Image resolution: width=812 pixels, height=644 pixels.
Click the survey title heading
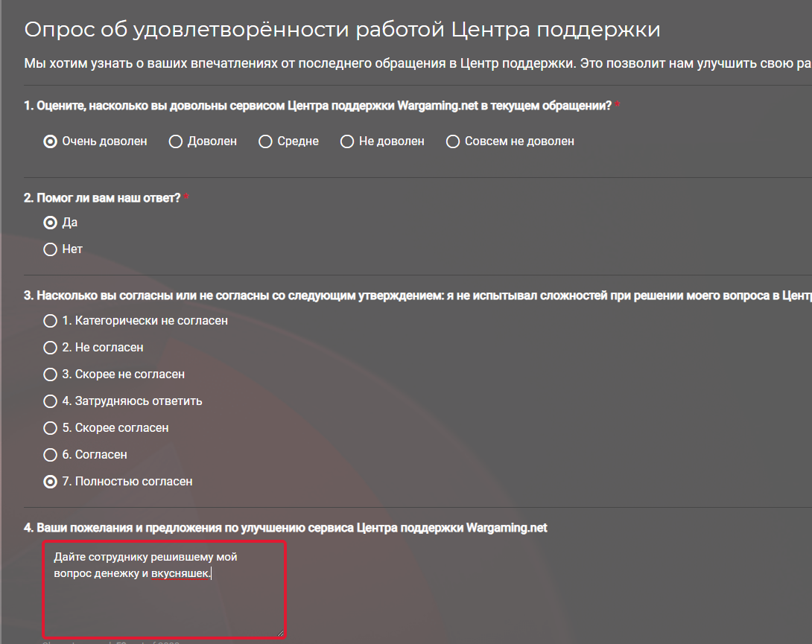click(342, 30)
